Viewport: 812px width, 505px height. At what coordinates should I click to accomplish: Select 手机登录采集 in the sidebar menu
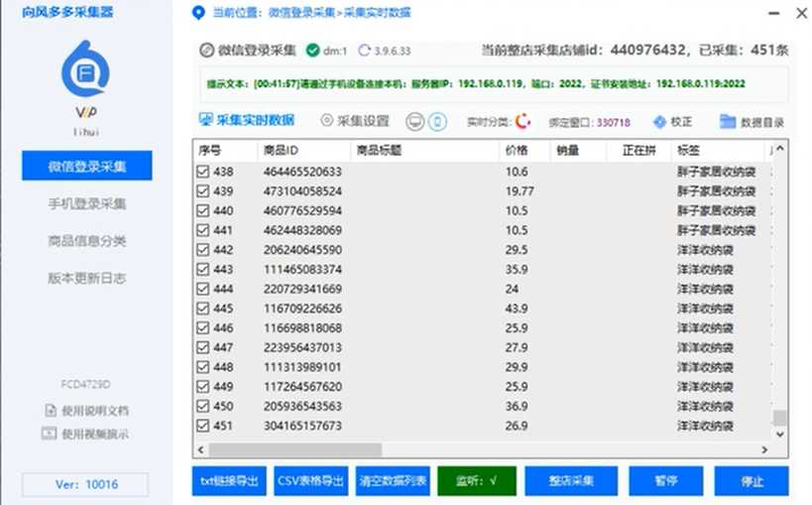[x=87, y=203]
